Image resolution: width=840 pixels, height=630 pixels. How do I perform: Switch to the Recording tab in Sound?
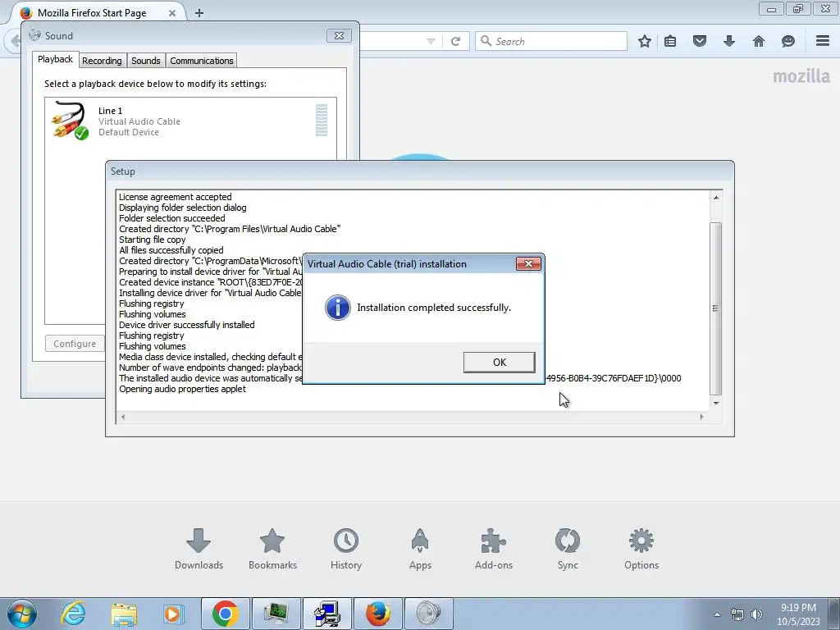pyautogui.click(x=102, y=61)
